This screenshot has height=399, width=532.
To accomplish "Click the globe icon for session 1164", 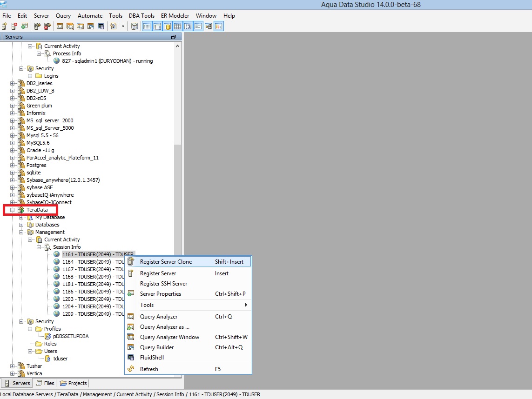I will pyautogui.click(x=57, y=262).
